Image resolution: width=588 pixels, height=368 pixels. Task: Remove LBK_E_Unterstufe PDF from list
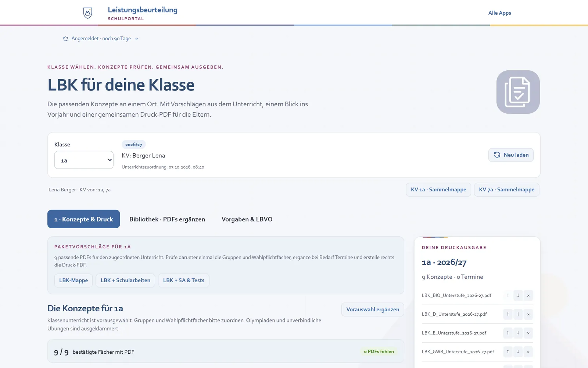(528, 333)
